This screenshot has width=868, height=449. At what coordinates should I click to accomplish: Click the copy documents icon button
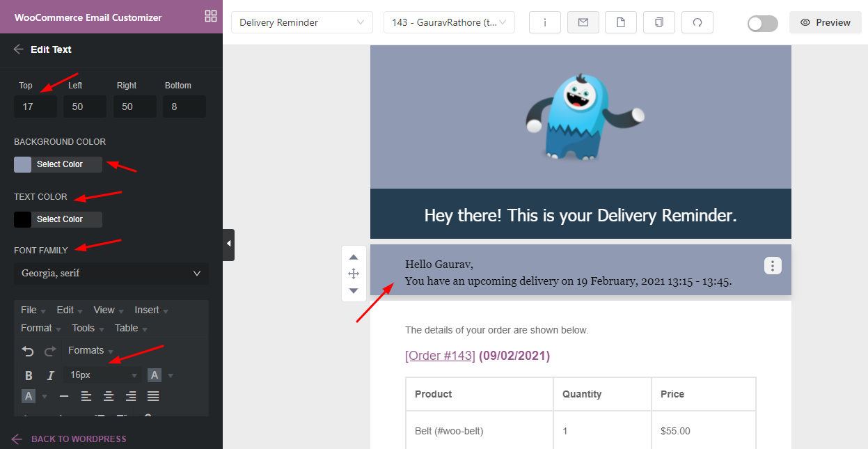(659, 22)
